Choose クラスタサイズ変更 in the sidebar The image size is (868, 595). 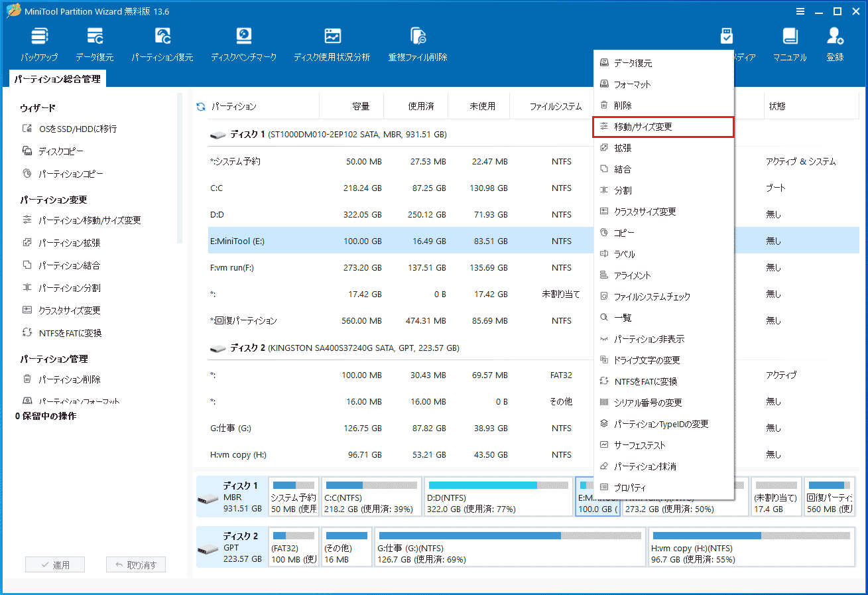pyautogui.click(x=61, y=310)
